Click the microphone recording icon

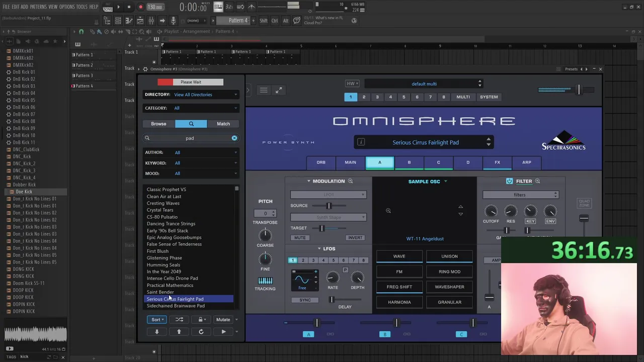173,21
